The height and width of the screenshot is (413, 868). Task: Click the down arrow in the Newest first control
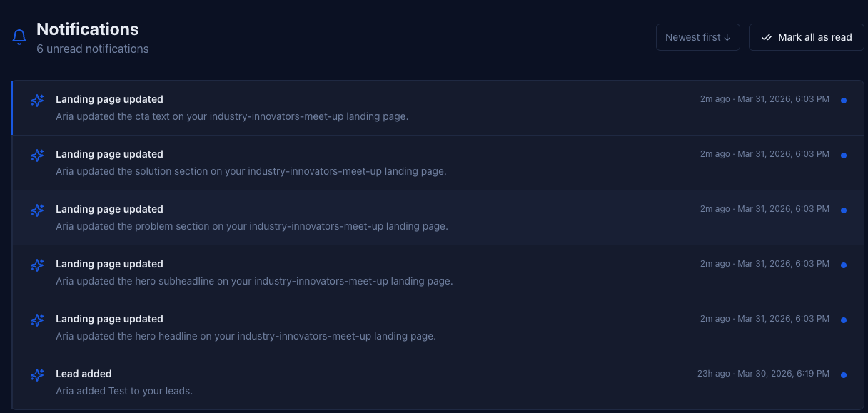click(728, 36)
